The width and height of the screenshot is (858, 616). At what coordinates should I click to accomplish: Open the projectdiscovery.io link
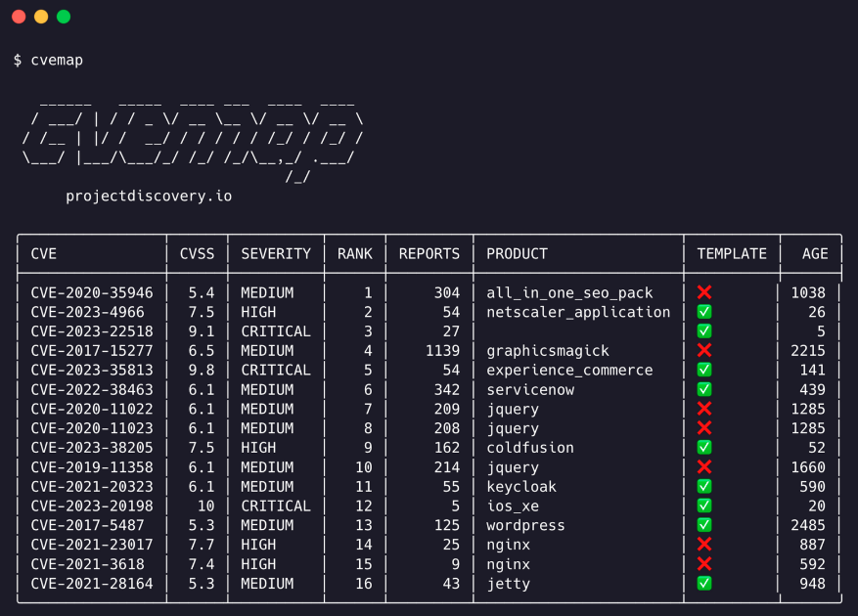coord(148,196)
